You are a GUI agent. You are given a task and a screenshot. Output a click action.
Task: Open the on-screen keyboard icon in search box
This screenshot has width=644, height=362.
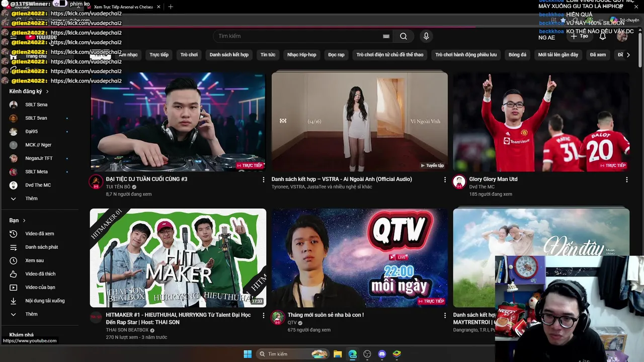click(386, 36)
